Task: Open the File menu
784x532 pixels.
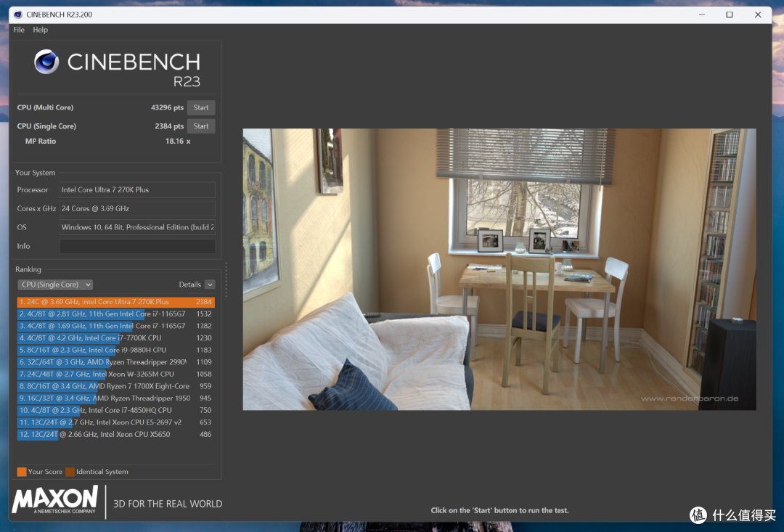Action: coord(19,30)
